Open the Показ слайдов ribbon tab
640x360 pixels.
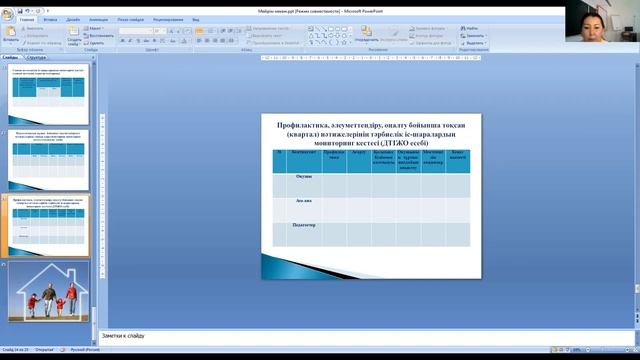pos(131,20)
